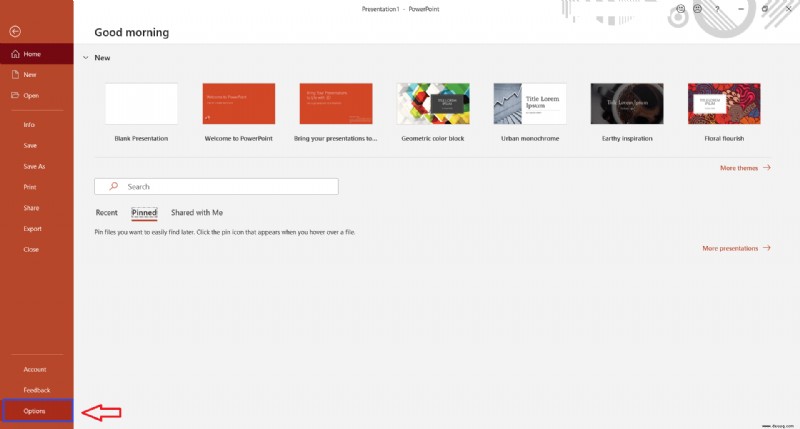Viewport: 800px width, 429px height.
Task: Click the New document icon in sidebar
Action: click(15, 74)
